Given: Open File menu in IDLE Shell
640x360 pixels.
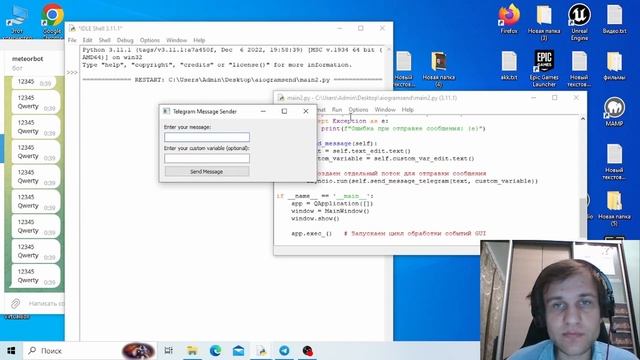Looking at the screenshot, I should (72, 40).
